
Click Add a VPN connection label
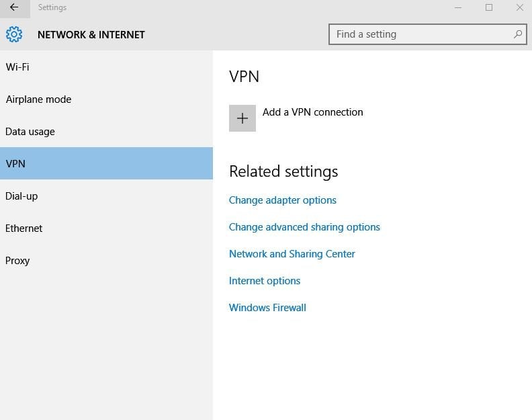(x=312, y=112)
